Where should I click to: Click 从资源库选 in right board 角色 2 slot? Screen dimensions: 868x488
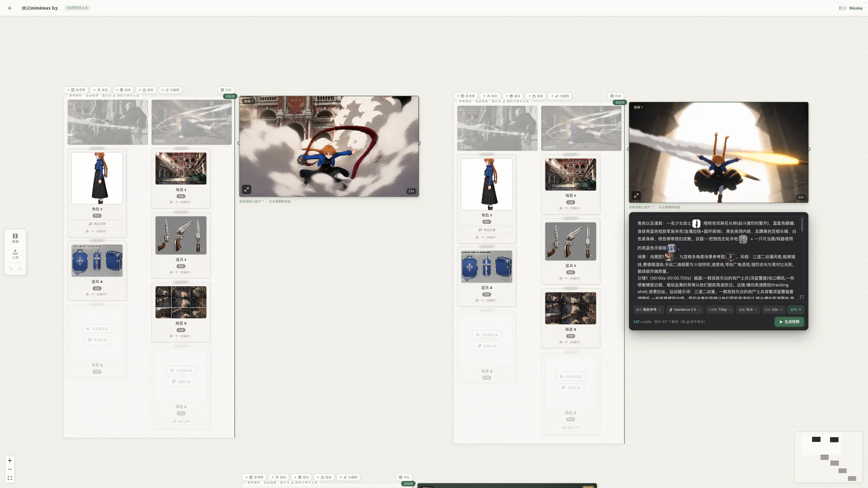pos(571,377)
